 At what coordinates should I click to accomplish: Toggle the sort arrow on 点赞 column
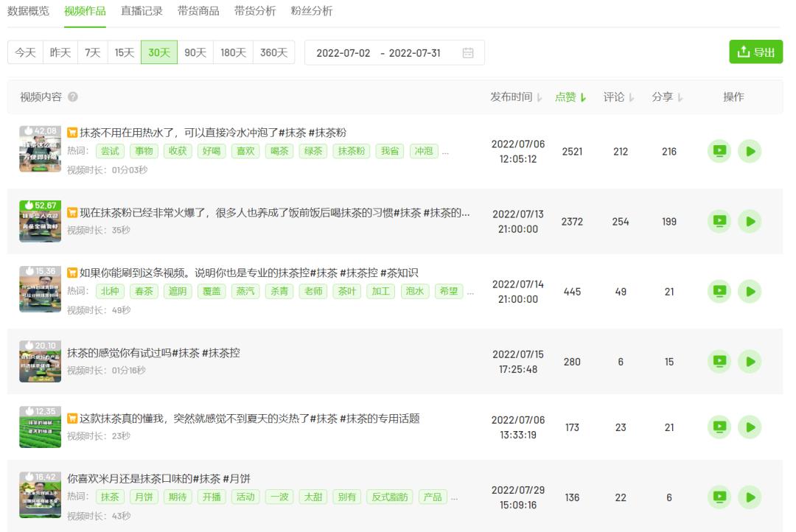click(x=582, y=97)
